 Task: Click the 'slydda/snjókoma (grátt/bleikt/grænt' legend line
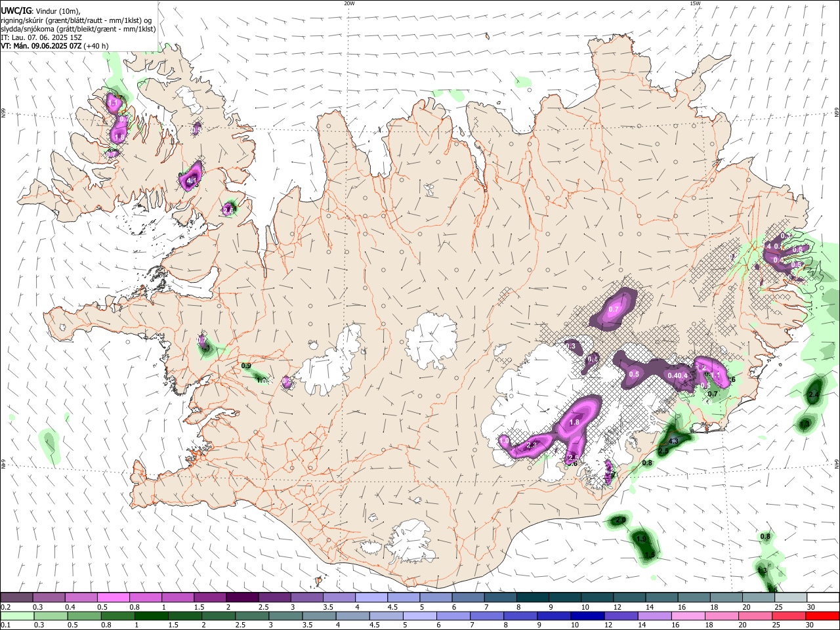(78, 29)
